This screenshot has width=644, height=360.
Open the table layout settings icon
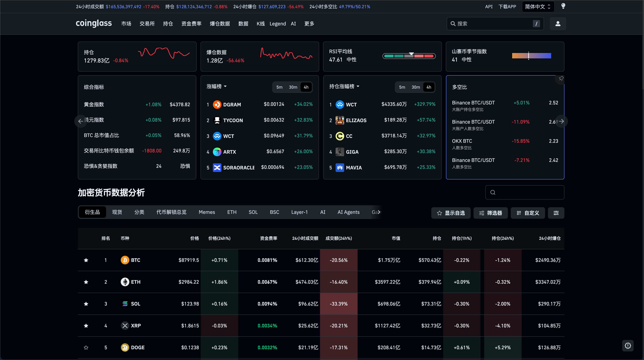pos(556,213)
